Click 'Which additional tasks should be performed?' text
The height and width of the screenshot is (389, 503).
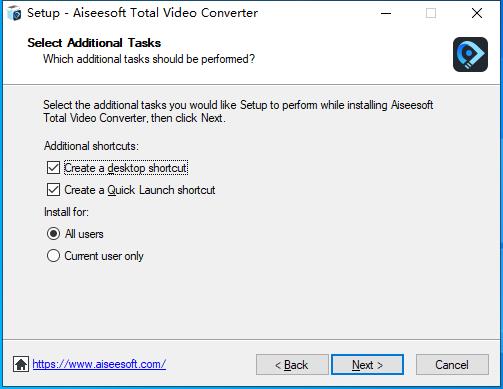149,59
